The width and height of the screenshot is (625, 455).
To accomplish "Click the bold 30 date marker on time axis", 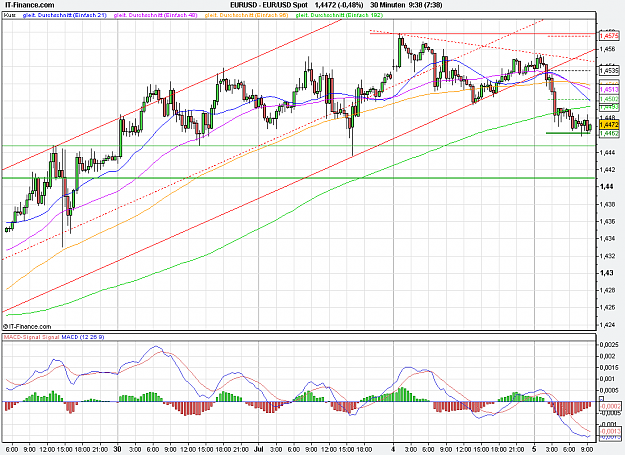I will (x=117, y=449).
